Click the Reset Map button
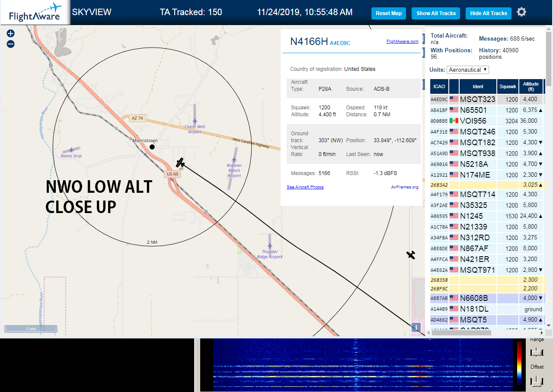 coord(389,13)
